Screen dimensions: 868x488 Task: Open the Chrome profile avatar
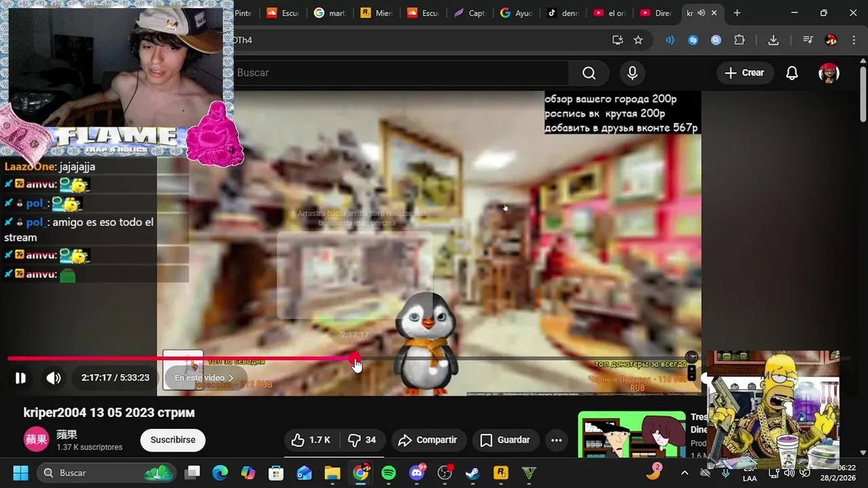(x=831, y=40)
